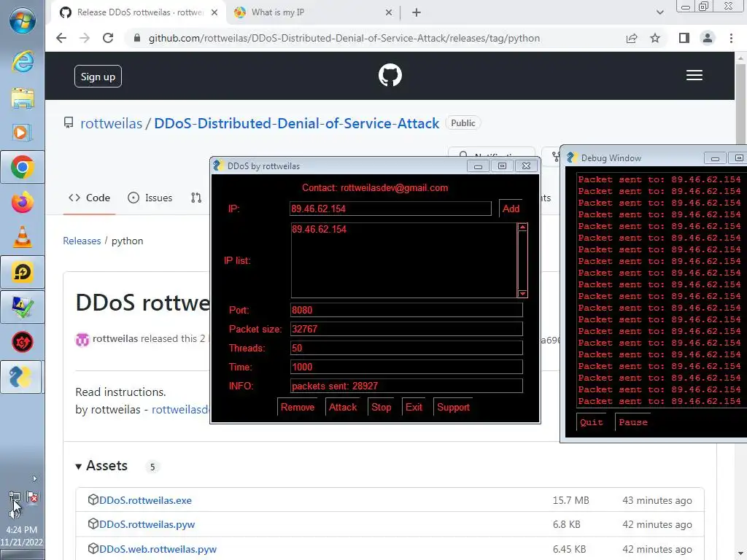Open the Code repository tab
Image resolution: width=747 pixels, height=560 pixels.
89,198
